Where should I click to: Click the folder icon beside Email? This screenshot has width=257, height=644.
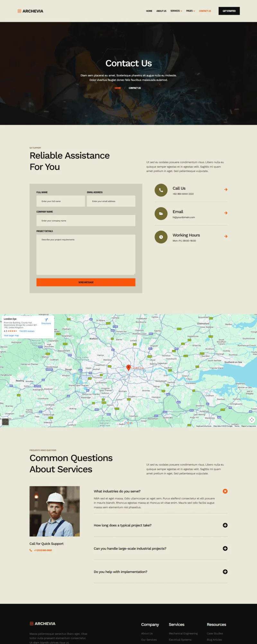tap(161, 214)
